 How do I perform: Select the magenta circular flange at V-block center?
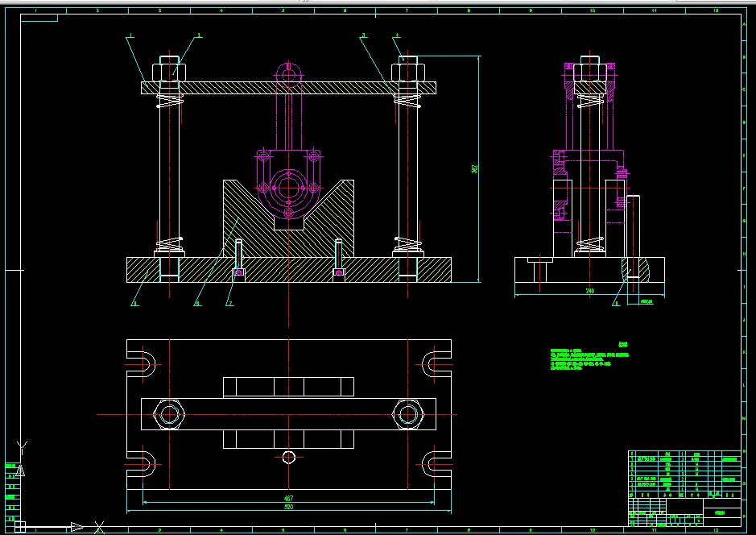coord(288,189)
